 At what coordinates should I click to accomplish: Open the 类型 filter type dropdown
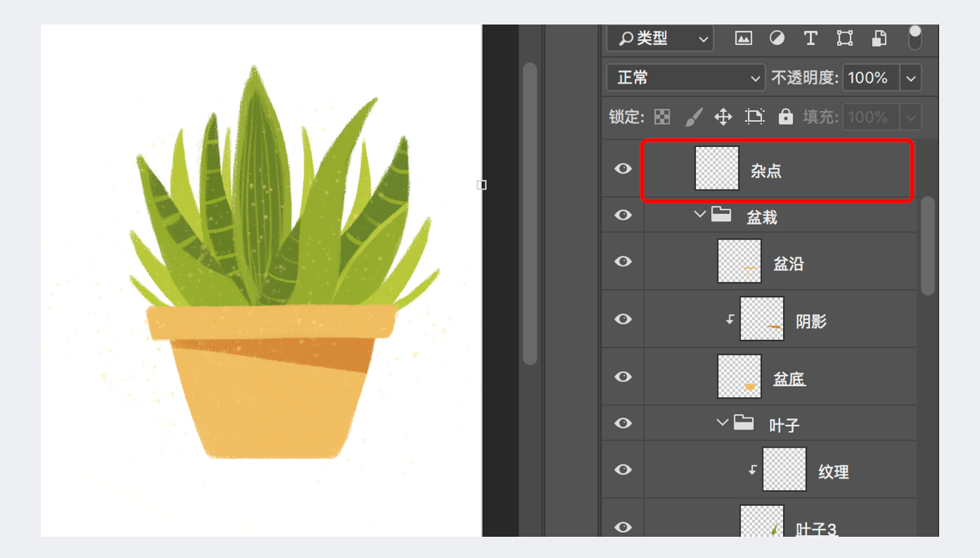pyautogui.click(x=660, y=38)
